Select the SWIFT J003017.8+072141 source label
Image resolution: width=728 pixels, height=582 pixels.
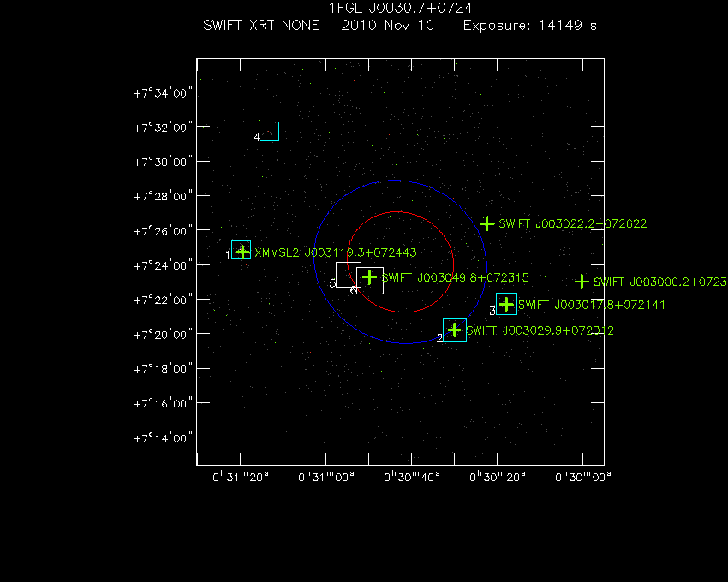coord(592,305)
